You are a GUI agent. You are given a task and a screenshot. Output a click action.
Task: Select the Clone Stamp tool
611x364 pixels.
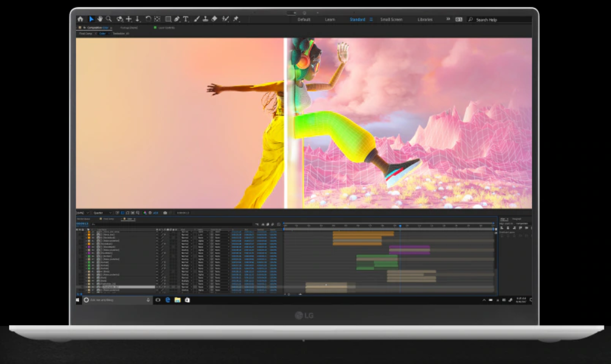tap(205, 19)
